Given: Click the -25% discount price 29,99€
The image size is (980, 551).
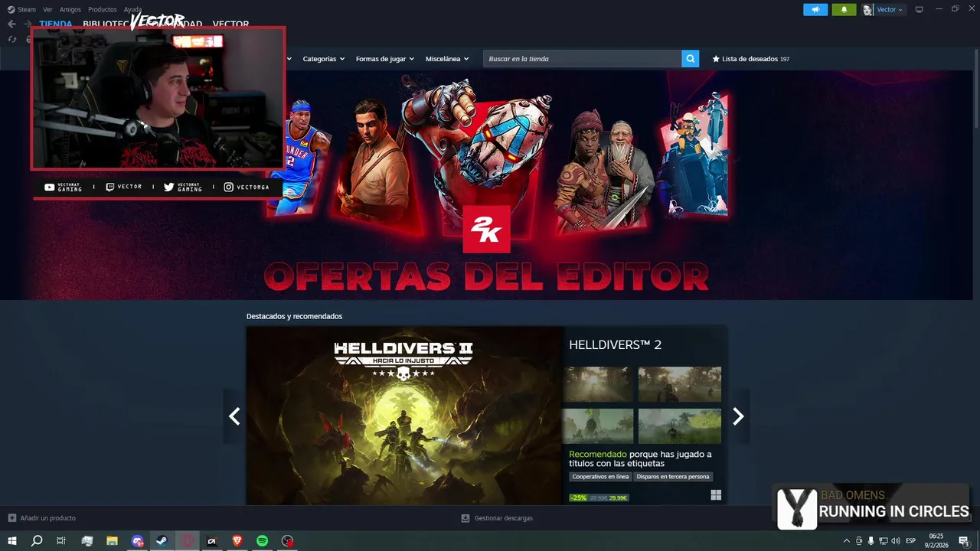Looking at the screenshot, I should point(599,497).
